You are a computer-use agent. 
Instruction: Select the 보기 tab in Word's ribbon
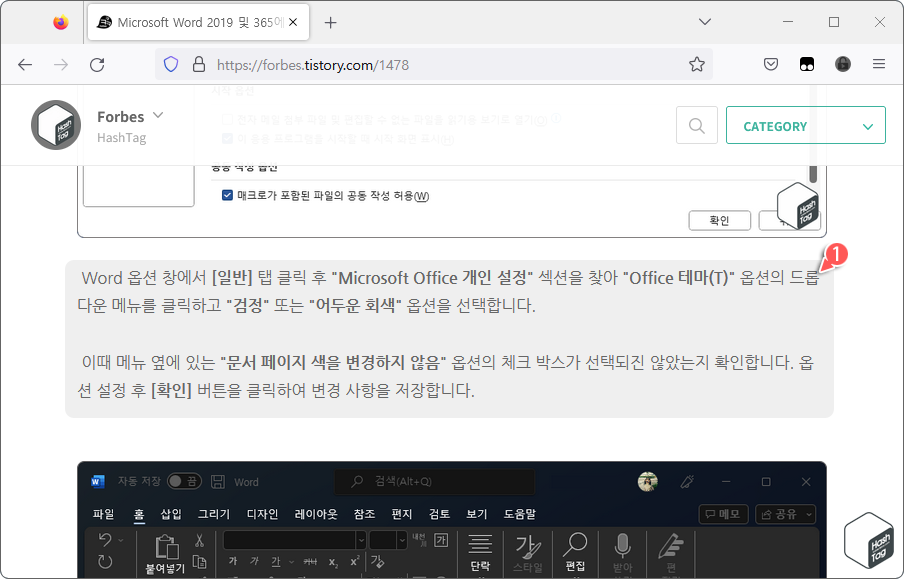pos(477,514)
